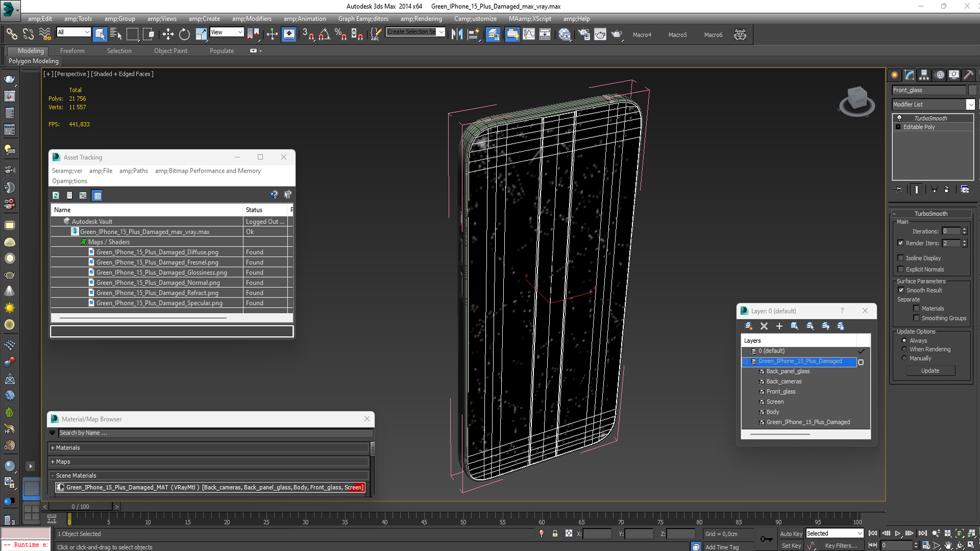Collapse the Scene Materials group
Viewport: 980px width, 551px height.
(x=209, y=475)
